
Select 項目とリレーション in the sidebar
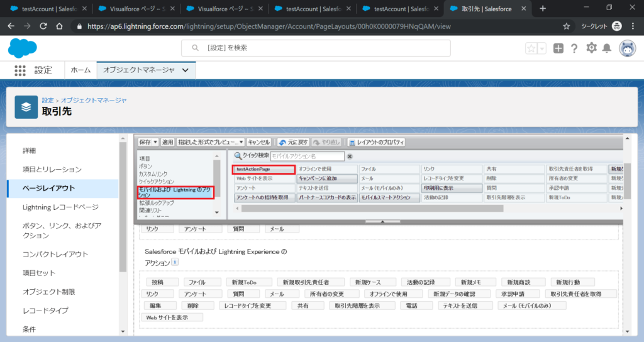point(52,170)
